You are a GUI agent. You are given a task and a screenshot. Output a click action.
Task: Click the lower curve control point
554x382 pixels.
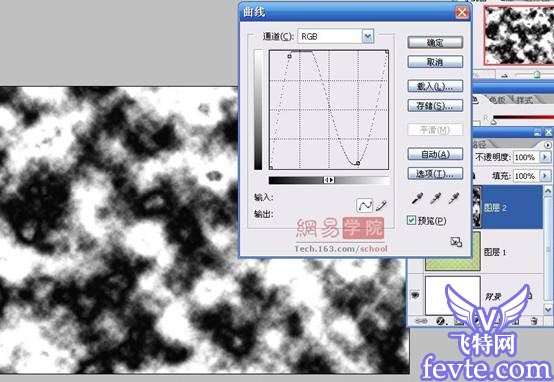pos(358,163)
